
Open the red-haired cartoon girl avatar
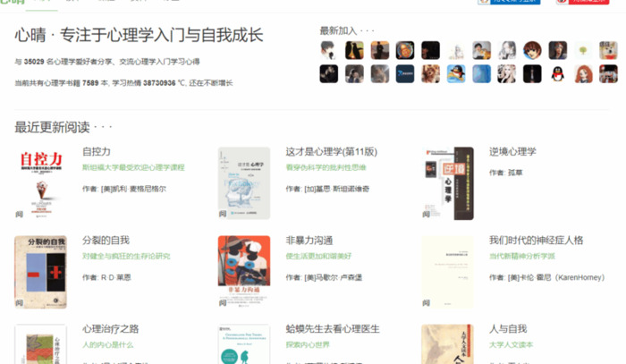point(583,74)
